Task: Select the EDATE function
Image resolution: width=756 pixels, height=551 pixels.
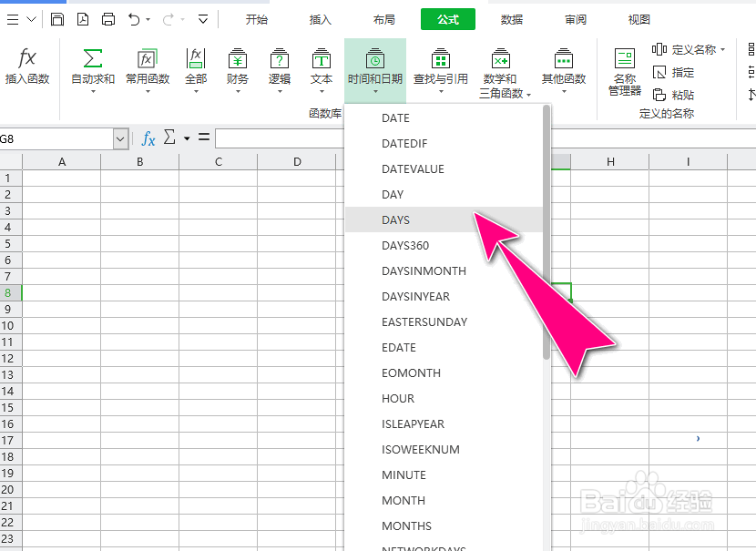Action: click(444, 348)
